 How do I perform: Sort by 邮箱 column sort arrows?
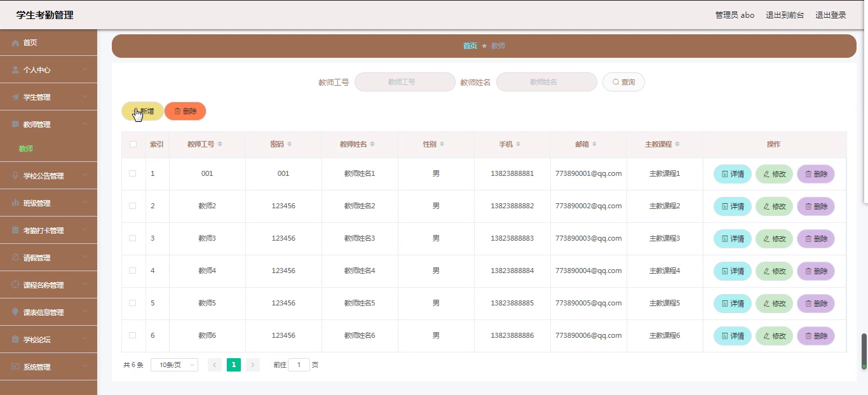tap(594, 144)
